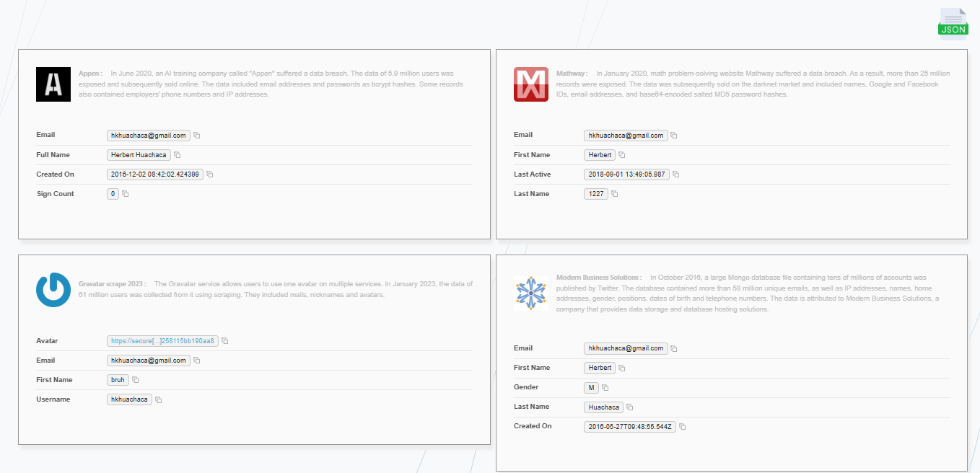Copy the Appen Full Name value
Image resolution: width=980 pixels, height=473 pixels.
coord(178,155)
